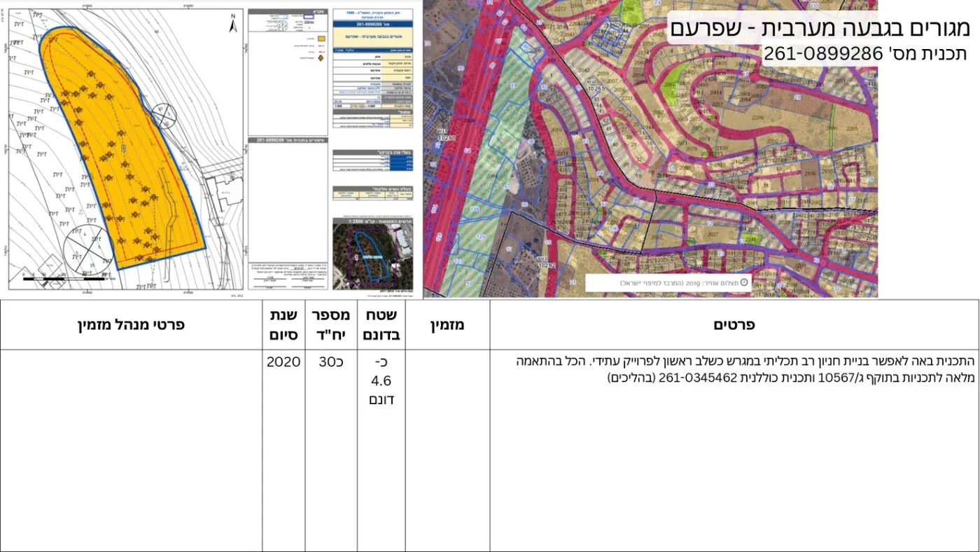This screenshot has width=980, height=552.
Task: Click the פרטי מנהל מזמין column header
Action: pyautogui.click(x=132, y=325)
